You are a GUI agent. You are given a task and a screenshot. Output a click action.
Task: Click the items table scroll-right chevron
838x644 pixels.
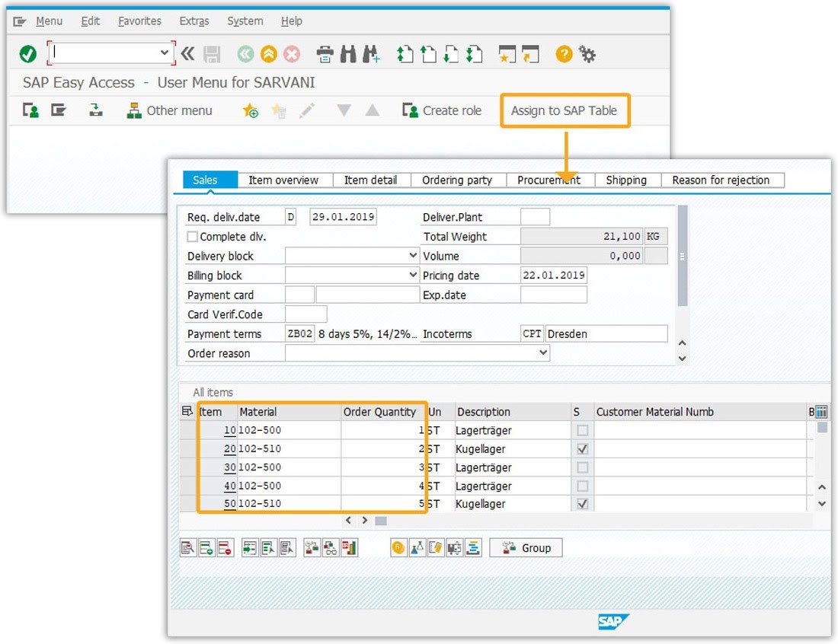coord(364,520)
